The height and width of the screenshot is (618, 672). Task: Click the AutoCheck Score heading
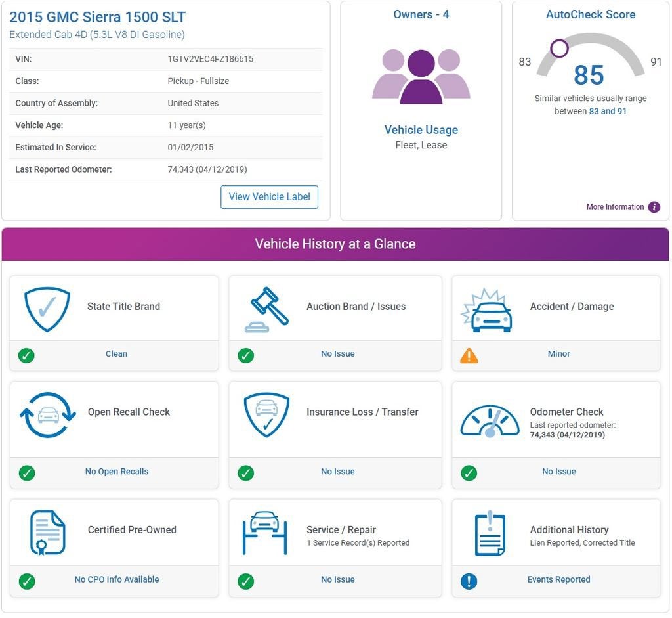point(591,14)
